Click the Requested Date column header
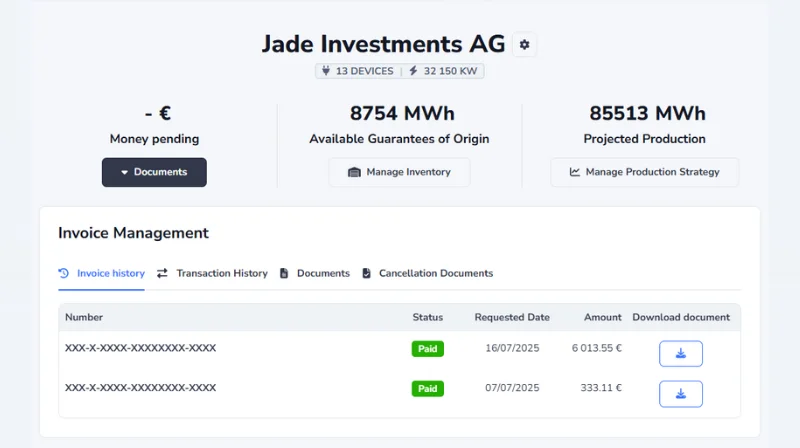 click(x=512, y=317)
